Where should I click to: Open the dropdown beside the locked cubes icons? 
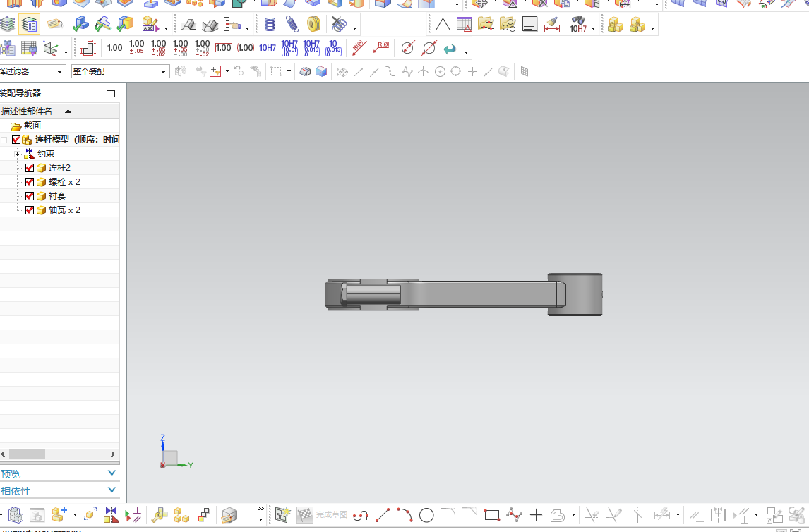pyautogui.click(x=653, y=28)
